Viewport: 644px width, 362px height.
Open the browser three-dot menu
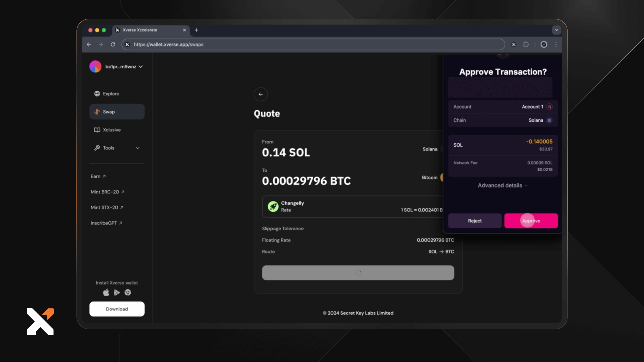[x=556, y=44]
